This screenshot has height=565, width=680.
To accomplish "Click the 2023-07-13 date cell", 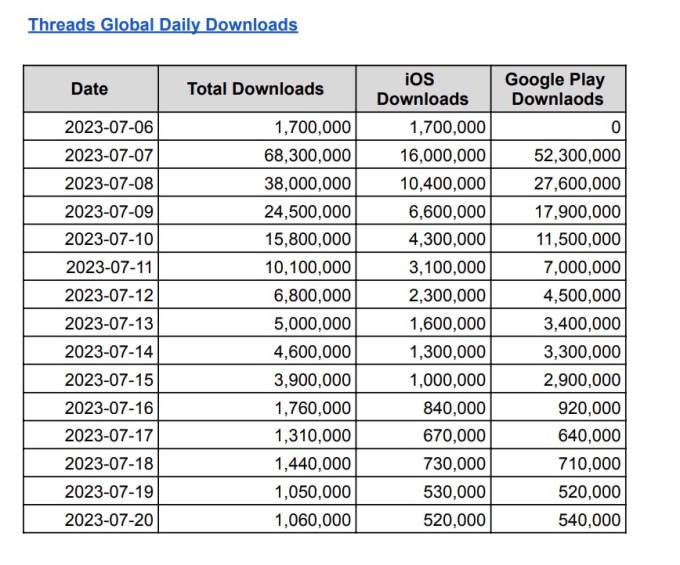I will [x=109, y=323].
